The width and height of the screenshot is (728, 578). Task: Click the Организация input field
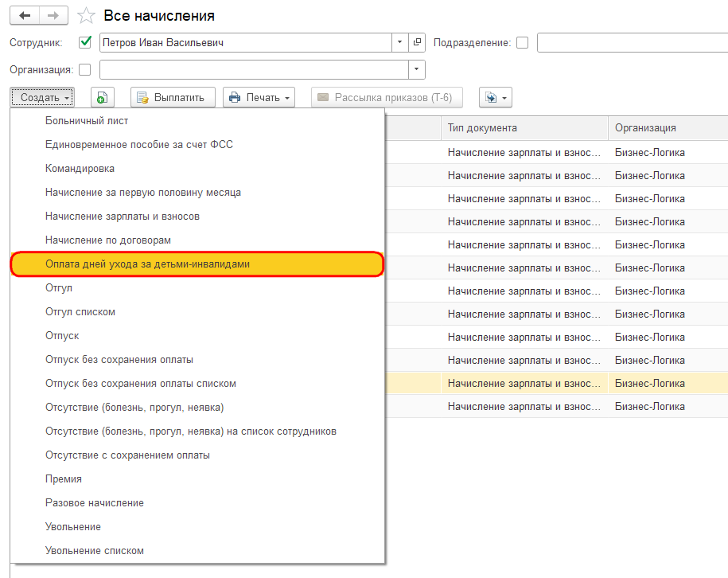[x=254, y=70]
